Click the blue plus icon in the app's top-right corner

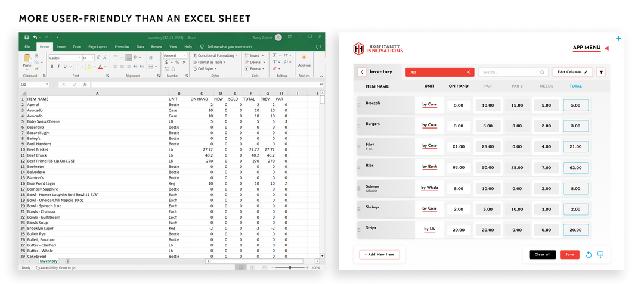point(618,39)
